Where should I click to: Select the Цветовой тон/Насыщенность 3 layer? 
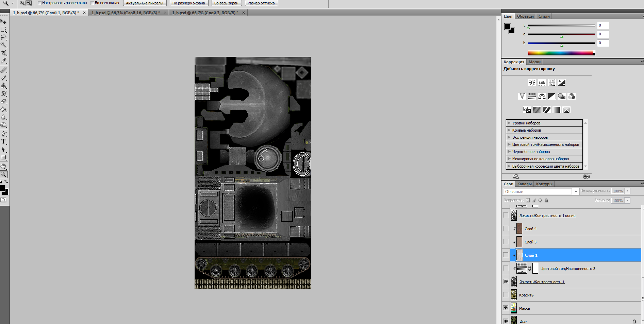coord(576,268)
